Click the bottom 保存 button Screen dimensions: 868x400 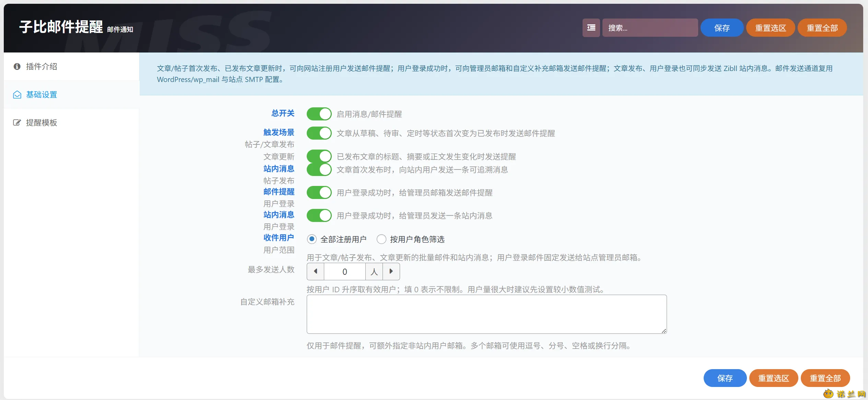click(x=725, y=378)
